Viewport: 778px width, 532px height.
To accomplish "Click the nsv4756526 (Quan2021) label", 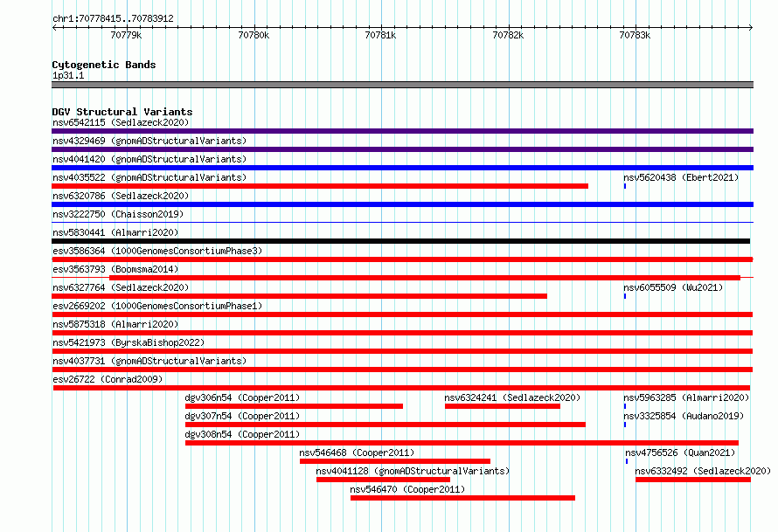I will [x=680, y=453].
